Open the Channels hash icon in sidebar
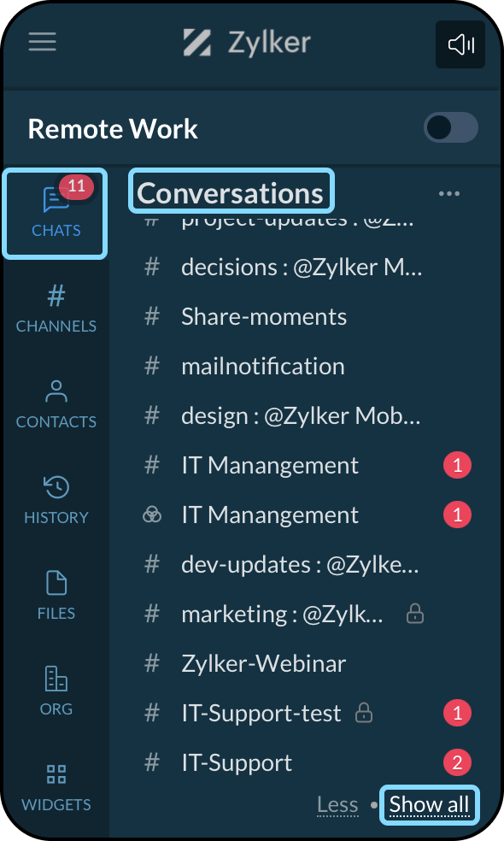This screenshot has width=504, height=841. coord(56,296)
